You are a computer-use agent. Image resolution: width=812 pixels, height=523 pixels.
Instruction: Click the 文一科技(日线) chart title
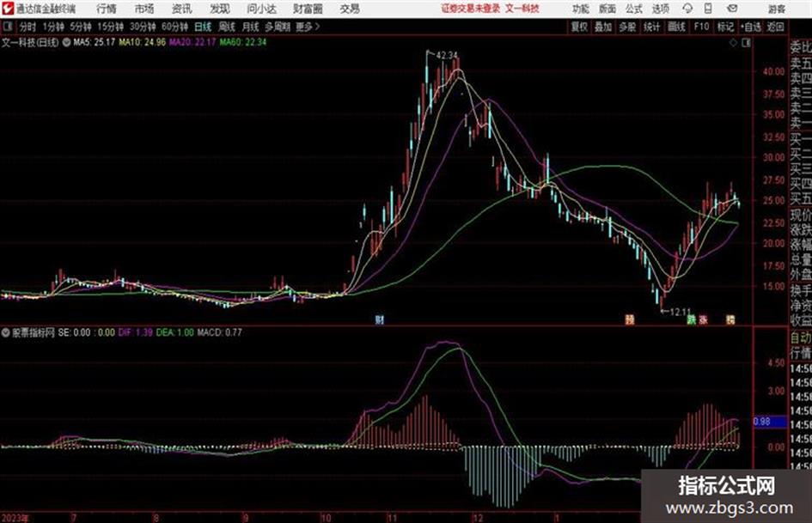click(x=30, y=42)
